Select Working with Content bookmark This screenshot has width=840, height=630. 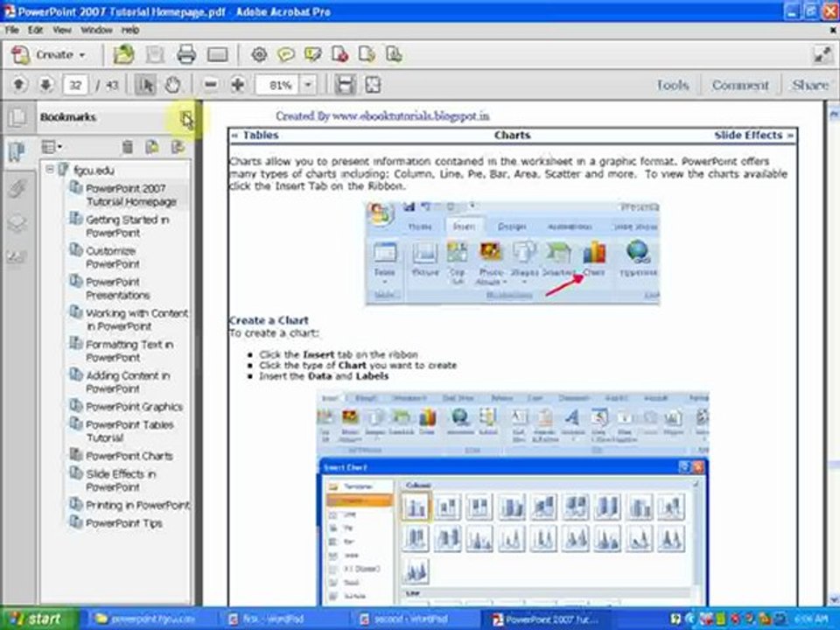[x=136, y=319]
